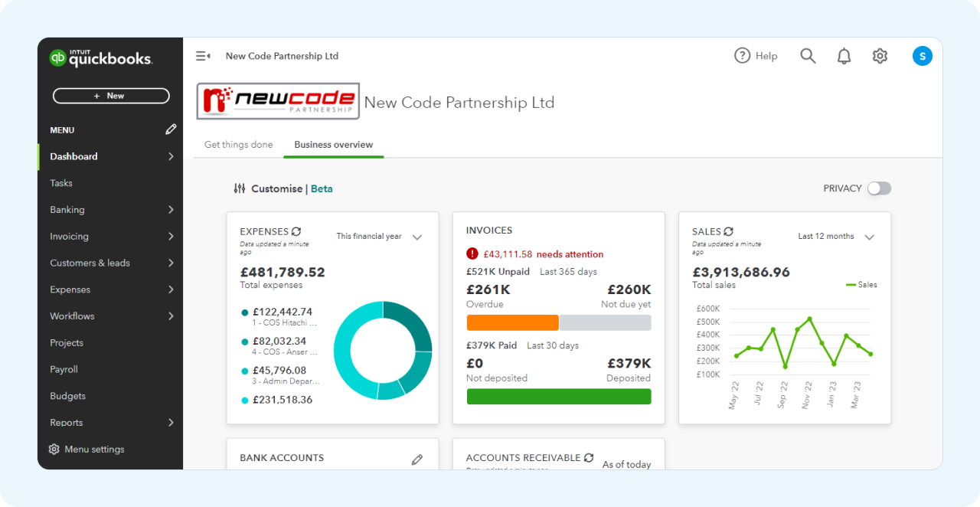Click the £481,789.52 total expenses figure
This screenshot has width=980, height=507.
[283, 272]
